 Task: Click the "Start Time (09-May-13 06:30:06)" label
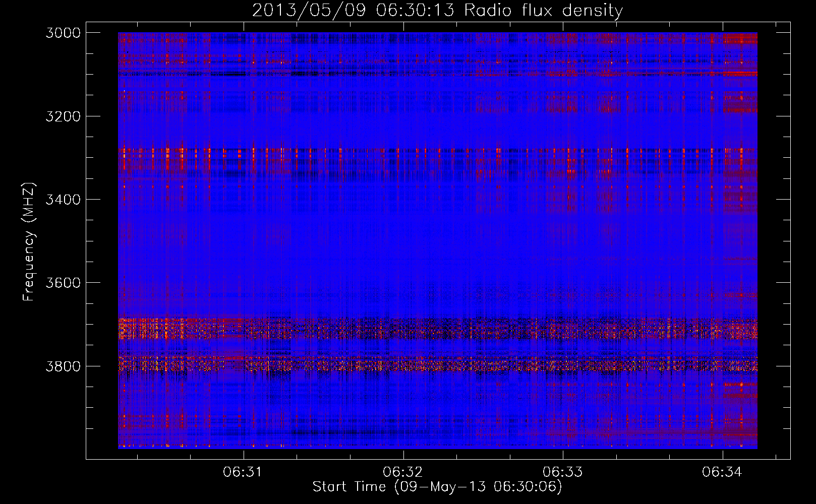[x=437, y=487]
